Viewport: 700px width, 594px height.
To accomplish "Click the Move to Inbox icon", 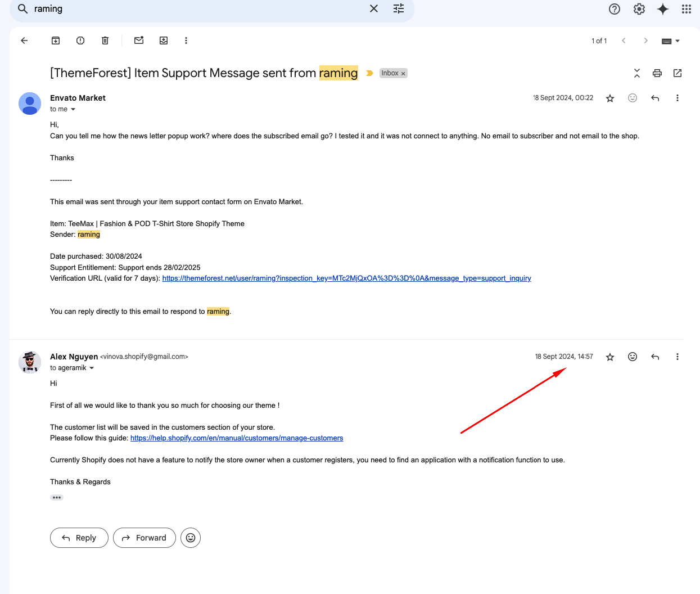I will click(x=164, y=40).
